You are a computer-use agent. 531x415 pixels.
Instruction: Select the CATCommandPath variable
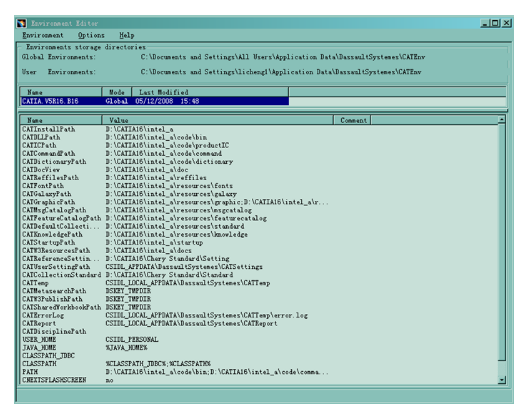click(48, 153)
